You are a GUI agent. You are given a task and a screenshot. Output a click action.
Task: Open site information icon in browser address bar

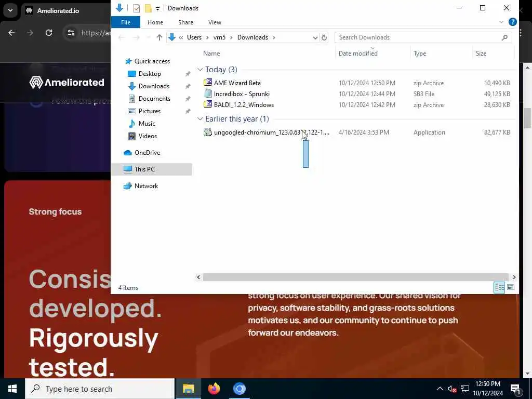[71, 33]
